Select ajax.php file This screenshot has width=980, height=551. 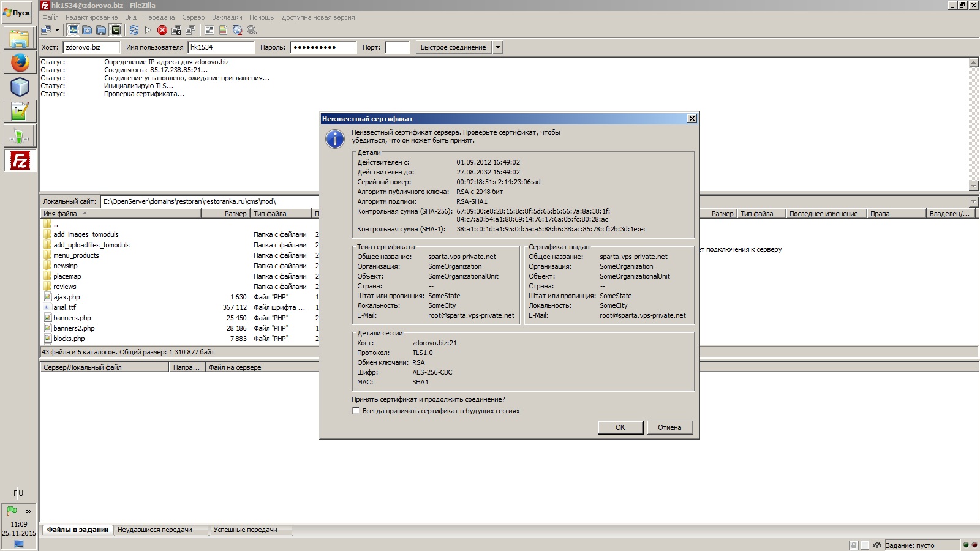(x=66, y=297)
